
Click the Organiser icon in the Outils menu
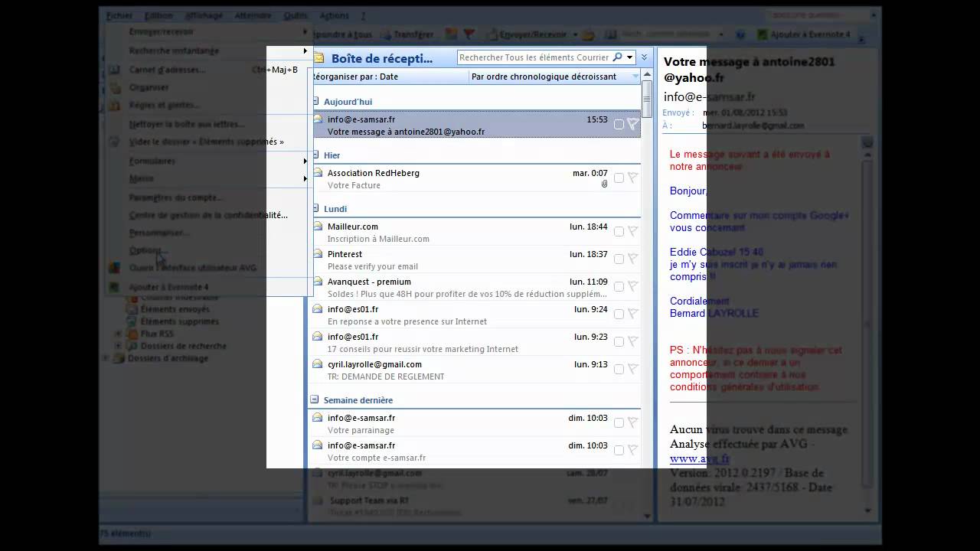point(115,87)
